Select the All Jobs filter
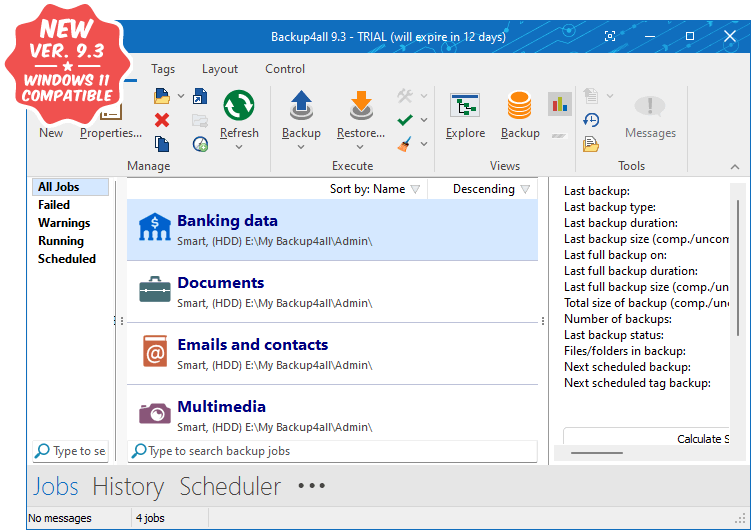The width and height of the screenshot is (751, 530). pos(70,187)
